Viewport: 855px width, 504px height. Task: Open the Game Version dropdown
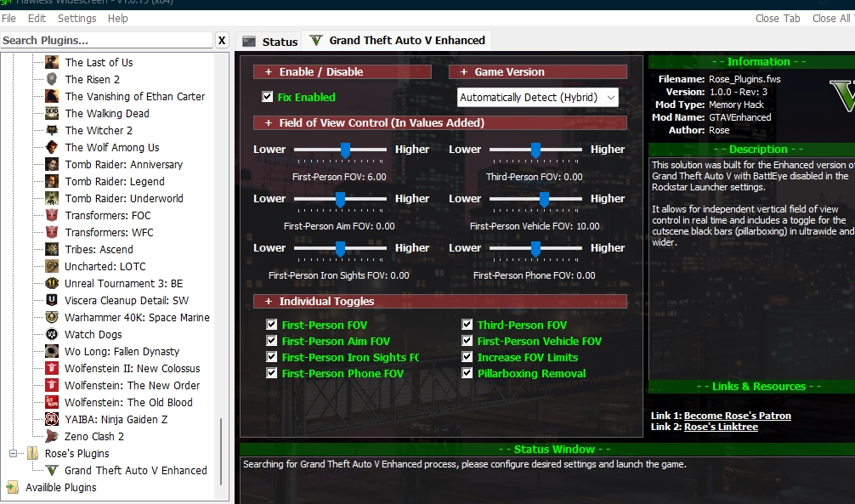pos(538,97)
